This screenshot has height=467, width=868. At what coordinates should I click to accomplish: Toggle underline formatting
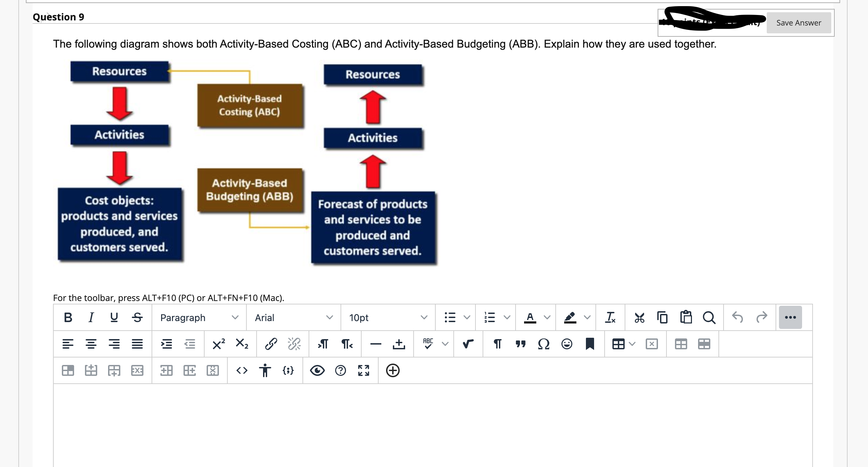[x=114, y=317]
